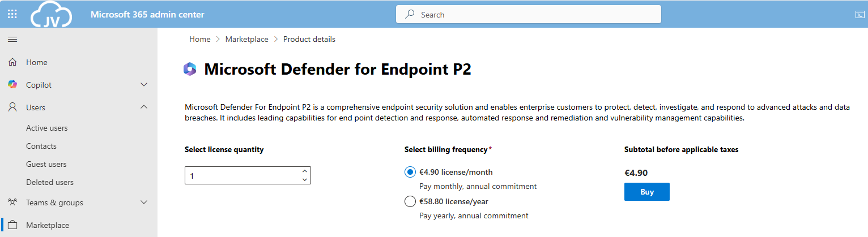This screenshot has height=237, width=868.
Task: Go to Marketplace breadcrumb link
Action: (x=247, y=40)
